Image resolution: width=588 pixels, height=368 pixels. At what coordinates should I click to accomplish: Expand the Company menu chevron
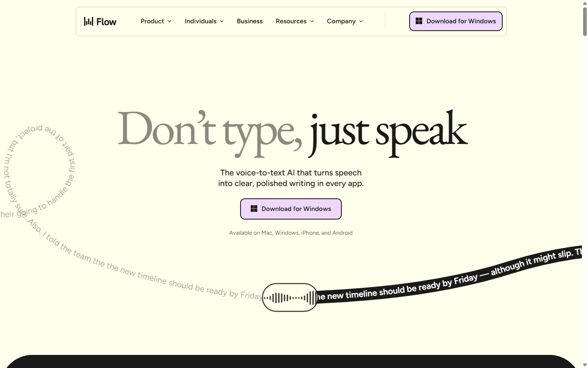point(361,21)
